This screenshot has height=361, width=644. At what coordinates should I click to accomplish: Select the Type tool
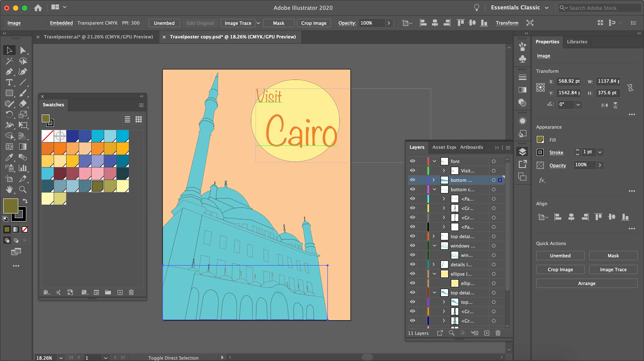point(9,82)
